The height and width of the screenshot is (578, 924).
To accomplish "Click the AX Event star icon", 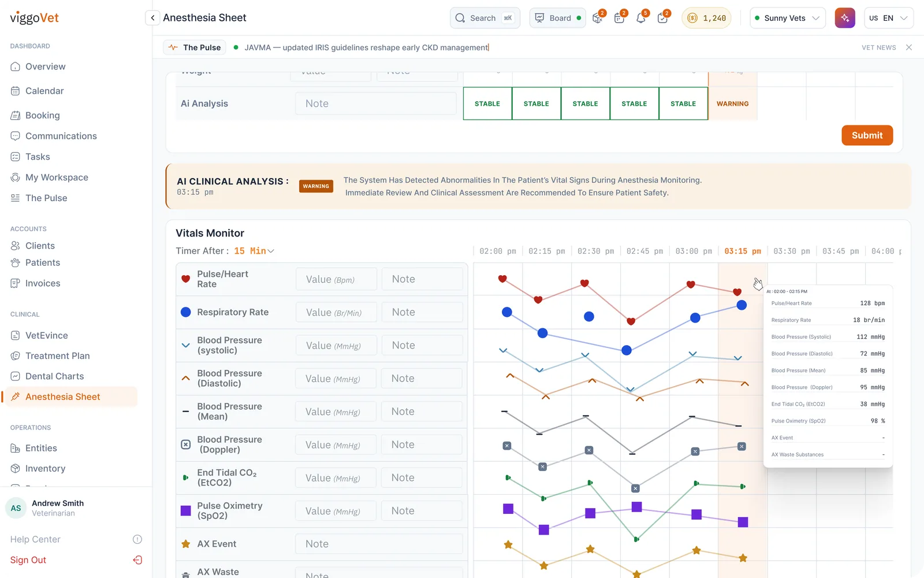I will pos(186,544).
